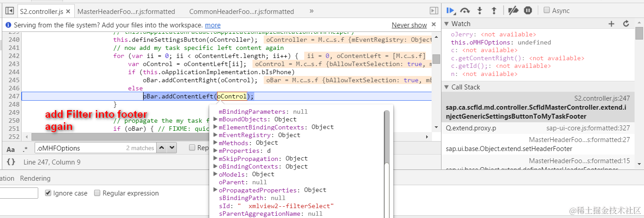Screen dimensions: 644x218
Task: Deactivate breakpoints icon
Action: coord(513,10)
